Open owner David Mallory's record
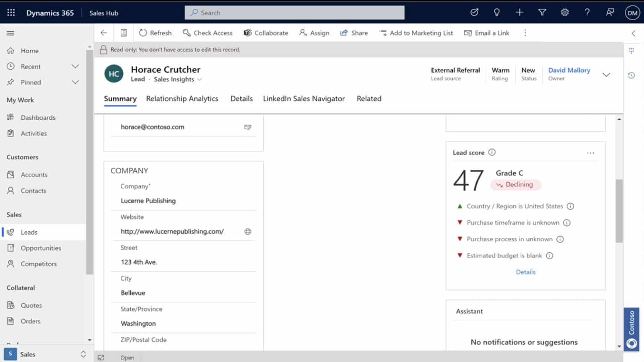The width and height of the screenshot is (644, 362). click(569, 70)
